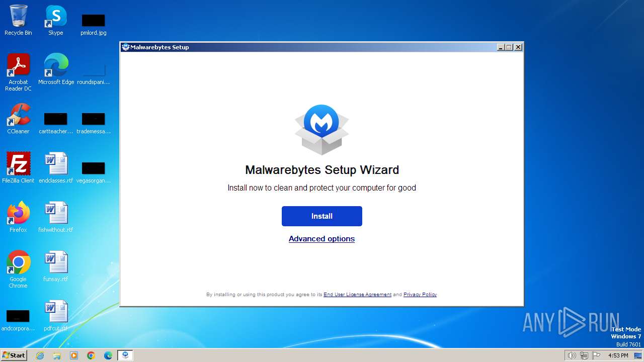
Task: Launch Edge from the taskbar
Action: click(x=108, y=355)
